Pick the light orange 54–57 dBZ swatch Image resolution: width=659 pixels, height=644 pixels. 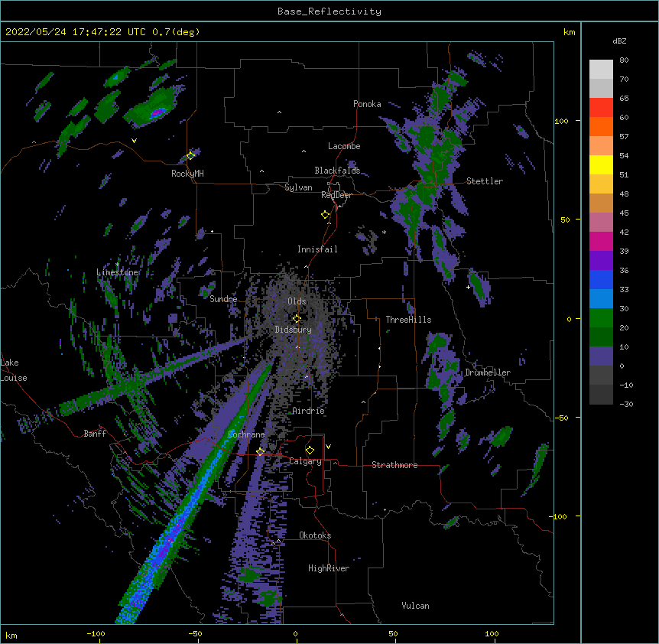pos(601,146)
